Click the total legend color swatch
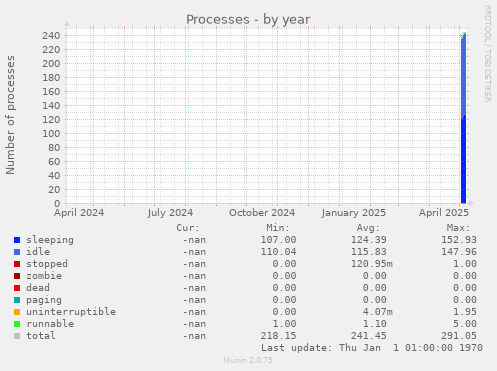Viewport: 497px width, 371px height. [17, 336]
